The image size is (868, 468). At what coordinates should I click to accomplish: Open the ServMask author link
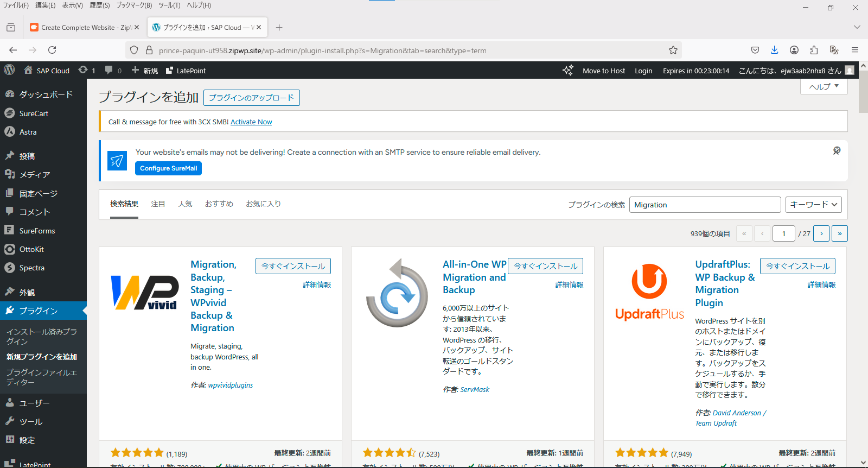pos(475,389)
